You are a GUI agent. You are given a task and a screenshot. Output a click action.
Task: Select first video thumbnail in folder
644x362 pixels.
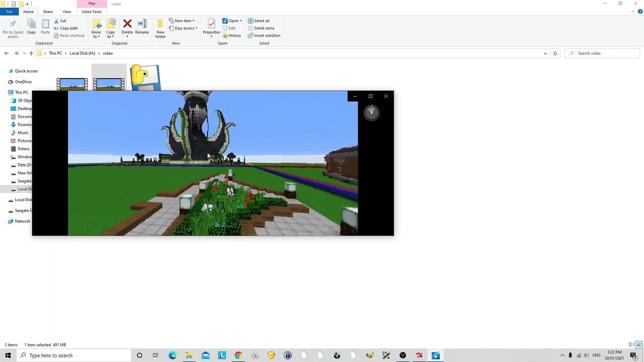click(x=72, y=84)
